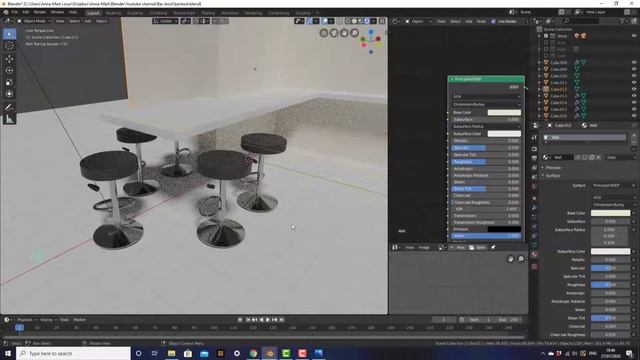This screenshot has height=360, width=640.
Task: Open Chrome from the Windows taskbar
Action: tap(253, 353)
